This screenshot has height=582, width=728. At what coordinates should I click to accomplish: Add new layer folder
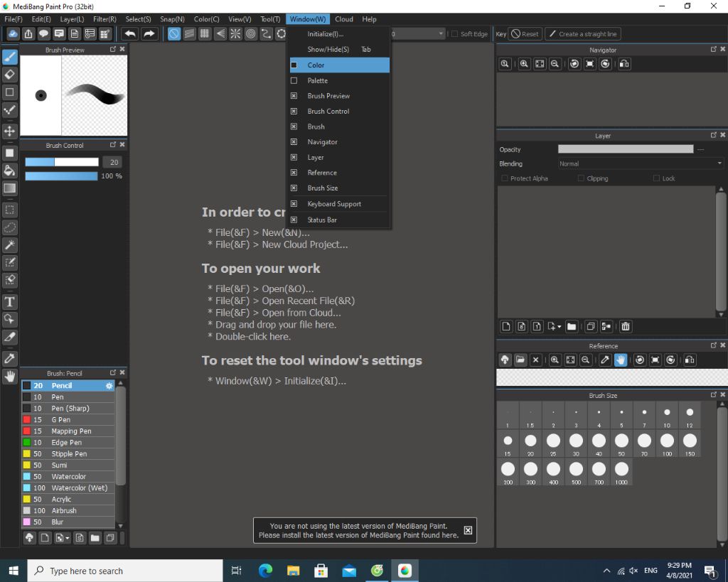[572, 327]
